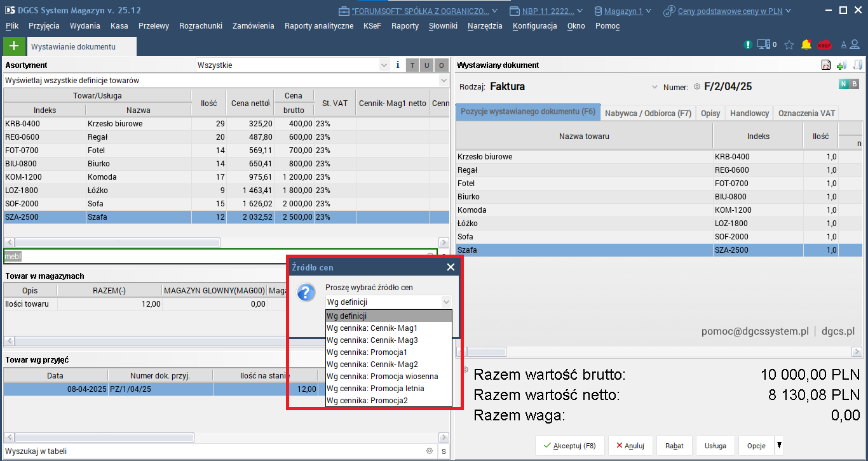Choose Wg cennika: Promocja wiosenna option
Screen dimensions: 868x461
388,377
